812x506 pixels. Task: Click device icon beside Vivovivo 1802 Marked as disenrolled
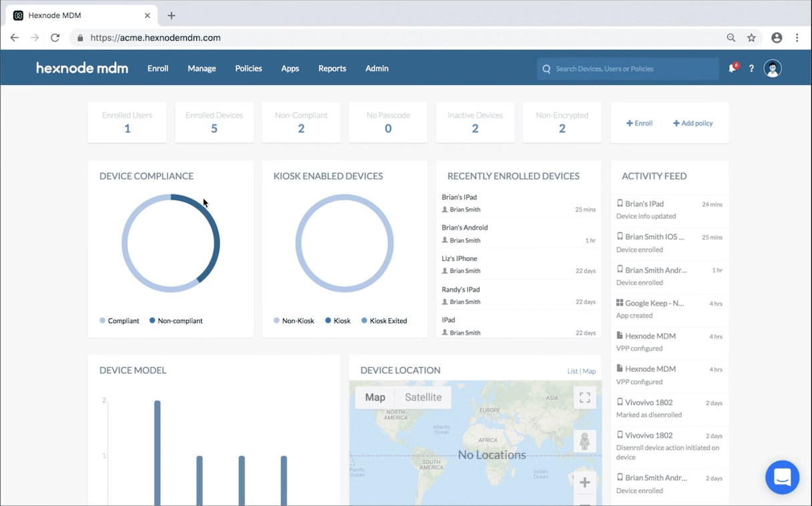620,402
